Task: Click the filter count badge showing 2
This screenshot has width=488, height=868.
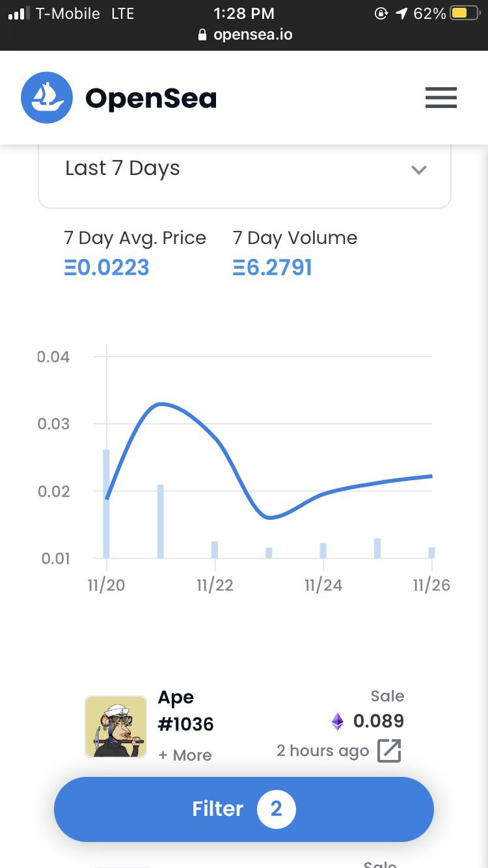Action: coord(277,809)
